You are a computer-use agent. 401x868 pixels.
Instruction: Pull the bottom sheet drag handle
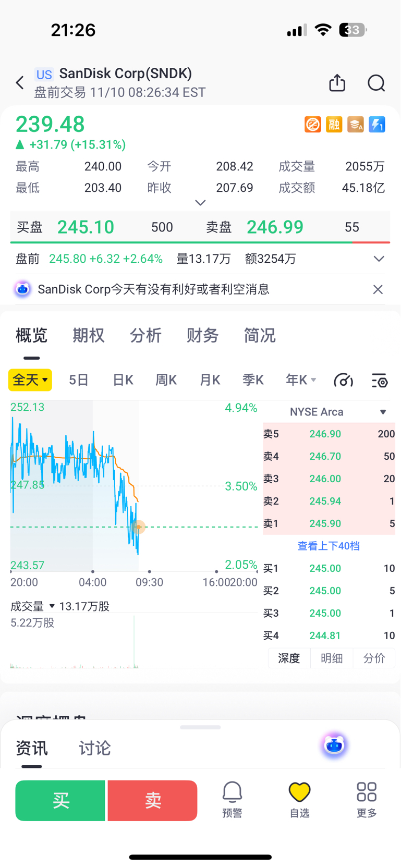click(200, 727)
